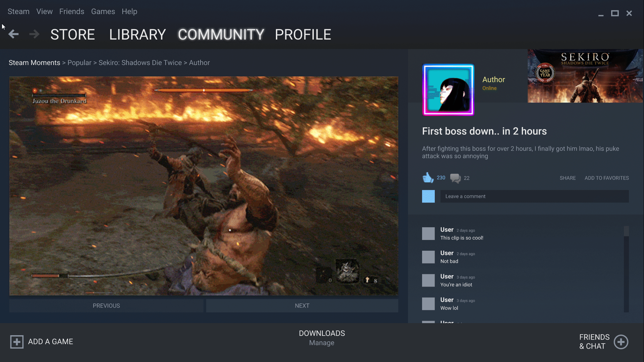The width and height of the screenshot is (644, 362).
Task: Open the author's avatar picture
Action: 448,90
